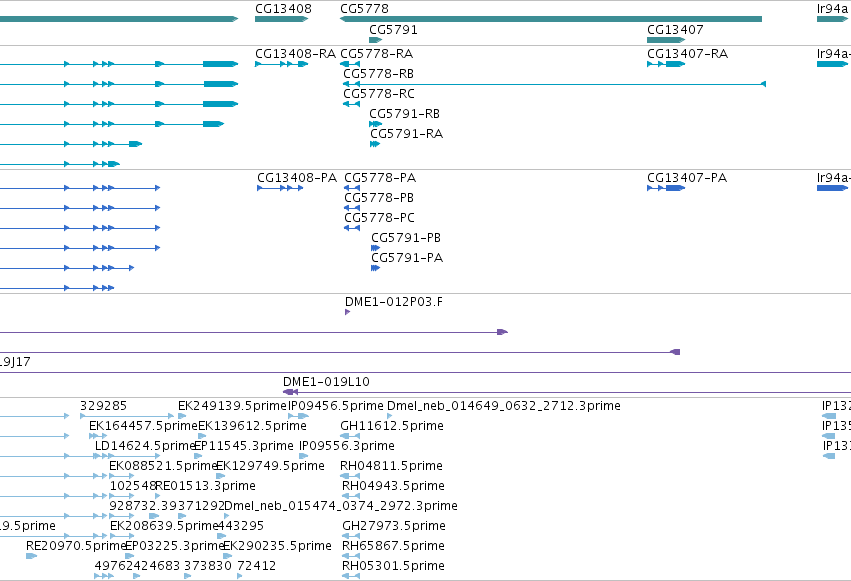Click the 443295 feature label
Viewport: 851px width, 581px height.
(x=240, y=526)
